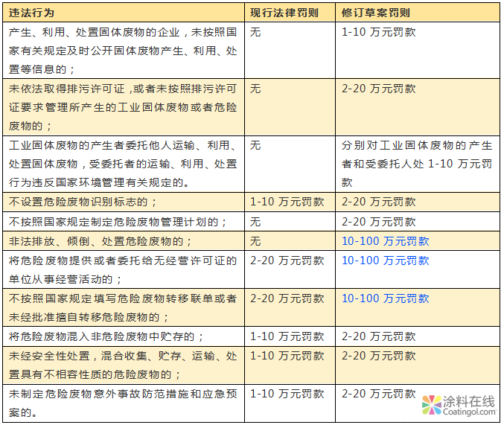This screenshot has width=504, height=425.
Task: Click "无" in the 公开固体废物信息 row
Action: 255,32
